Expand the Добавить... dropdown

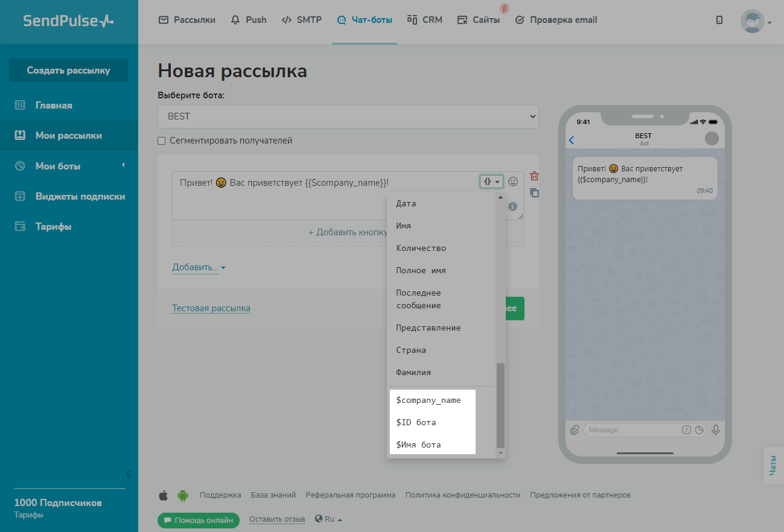[x=199, y=267]
